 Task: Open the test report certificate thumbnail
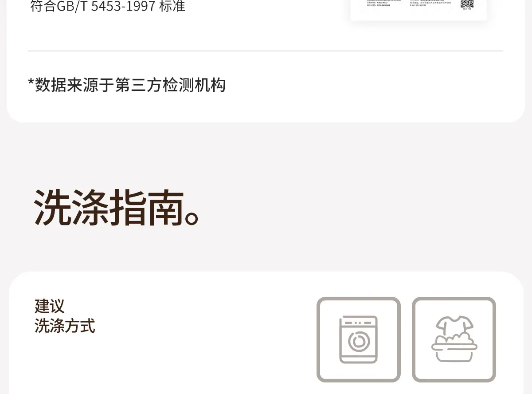(x=419, y=10)
